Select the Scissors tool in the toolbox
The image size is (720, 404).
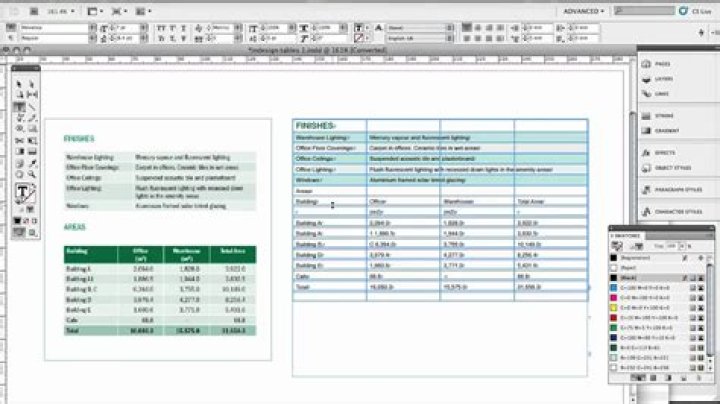(19, 140)
